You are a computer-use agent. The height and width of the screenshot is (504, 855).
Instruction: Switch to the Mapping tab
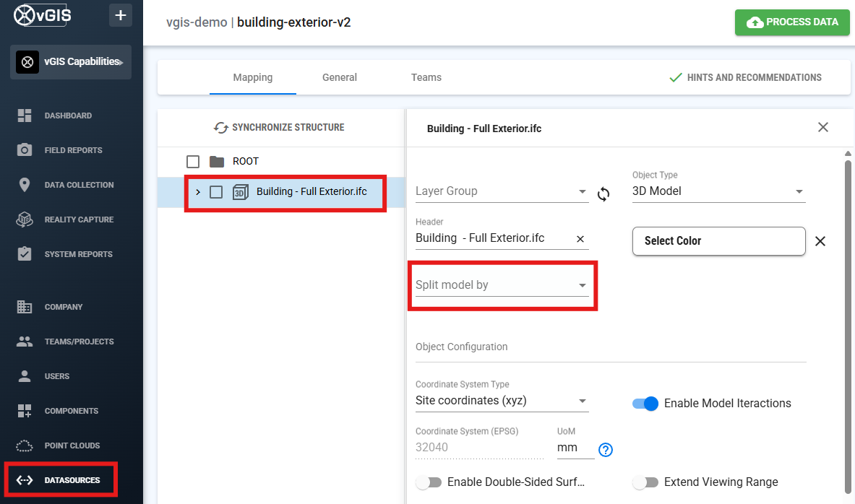tap(253, 77)
